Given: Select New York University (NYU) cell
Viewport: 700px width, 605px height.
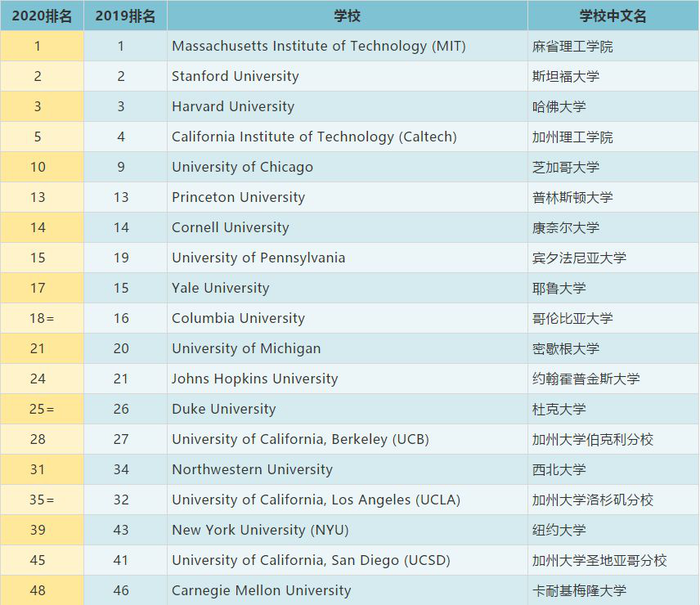Looking at the screenshot, I should pyautogui.click(x=348, y=530).
